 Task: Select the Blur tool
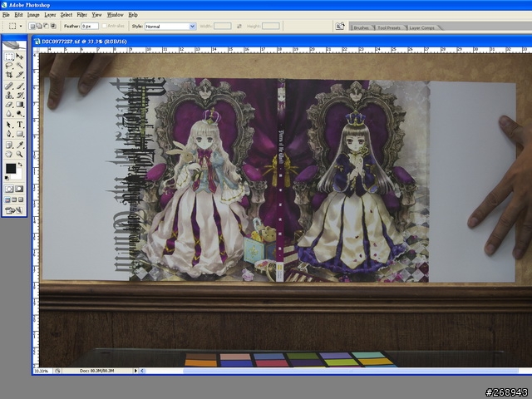[9, 114]
